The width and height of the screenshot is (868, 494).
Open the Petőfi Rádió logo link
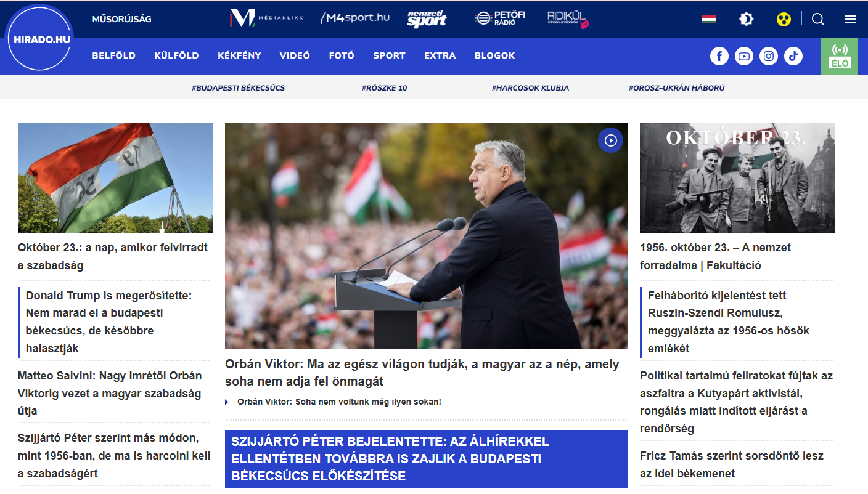click(500, 18)
